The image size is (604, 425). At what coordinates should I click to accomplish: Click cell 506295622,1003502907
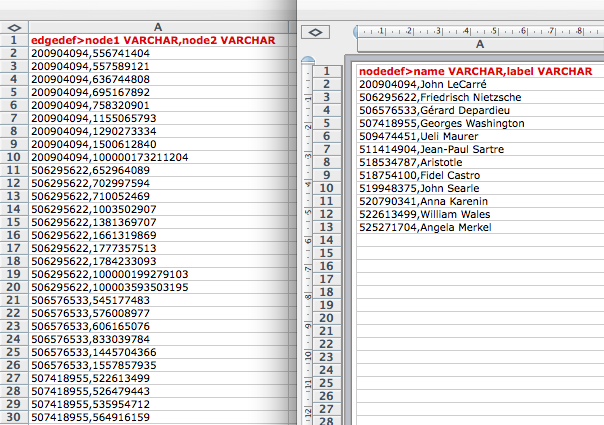coord(158,209)
